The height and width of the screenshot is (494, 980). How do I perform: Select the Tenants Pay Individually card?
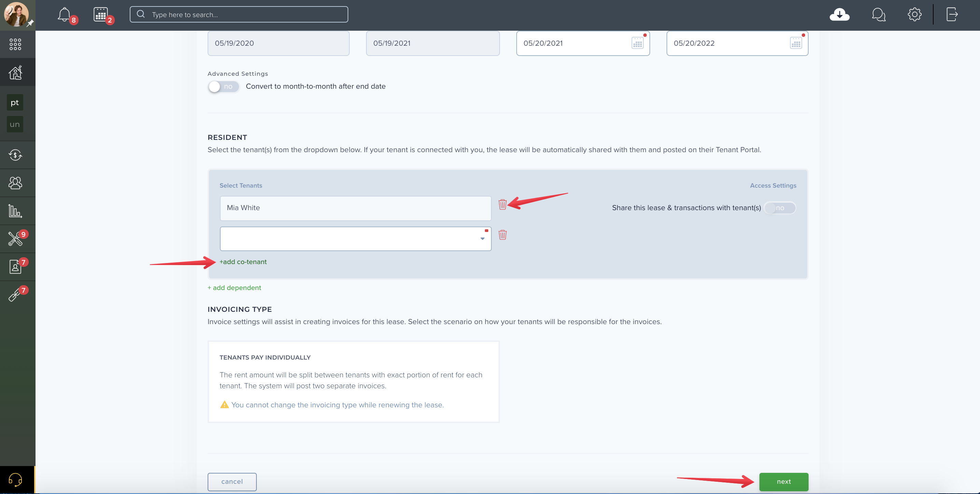coord(353,381)
